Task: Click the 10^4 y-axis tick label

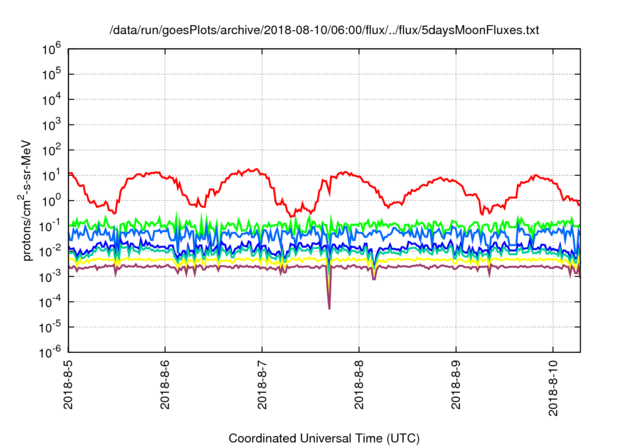Action: pyautogui.click(x=51, y=100)
